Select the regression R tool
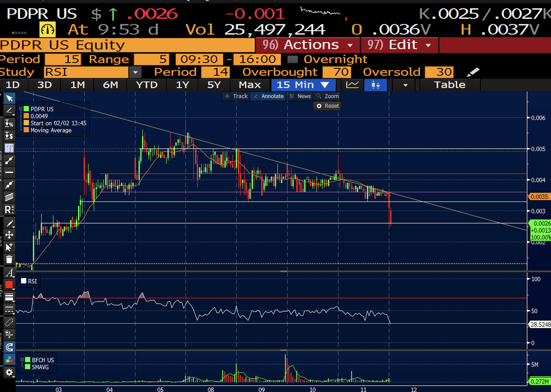This screenshot has width=551, height=392. (x=9, y=210)
